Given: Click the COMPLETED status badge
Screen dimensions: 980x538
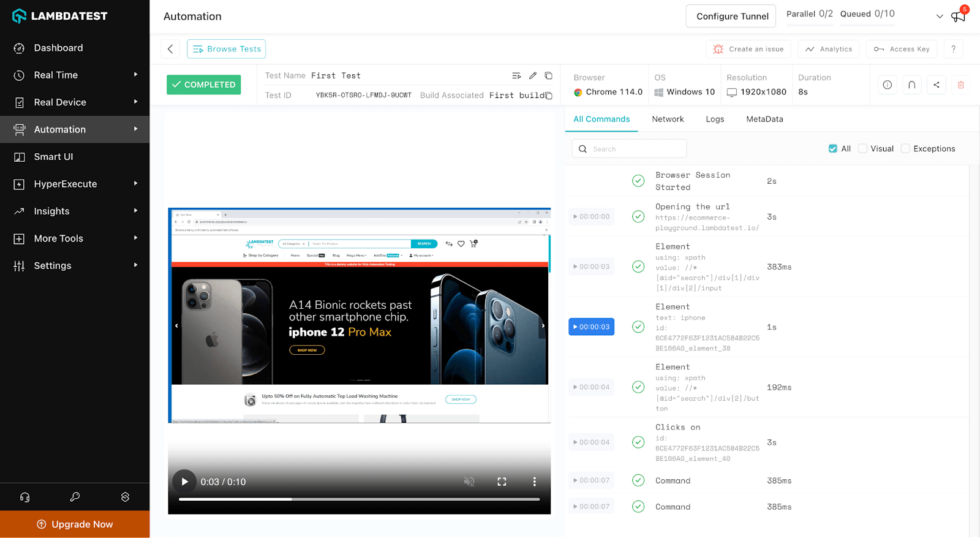Looking at the screenshot, I should click(x=204, y=85).
